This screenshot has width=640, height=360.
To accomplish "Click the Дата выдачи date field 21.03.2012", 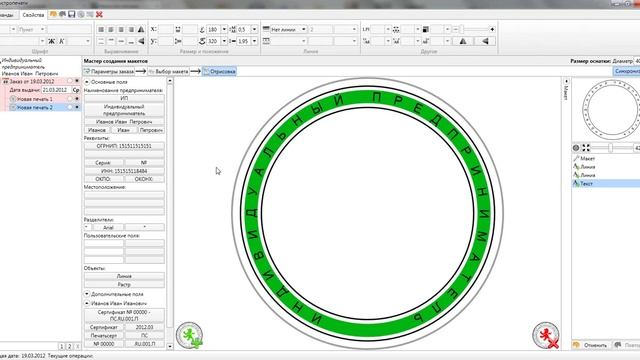I will coord(56,90).
